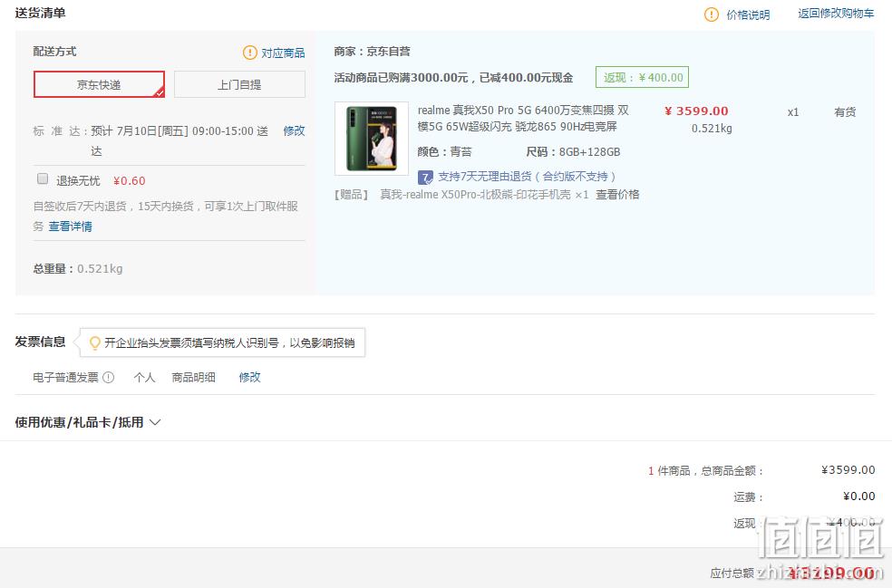Click the 支持7天无理由退货 text

[x=527, y=177]
